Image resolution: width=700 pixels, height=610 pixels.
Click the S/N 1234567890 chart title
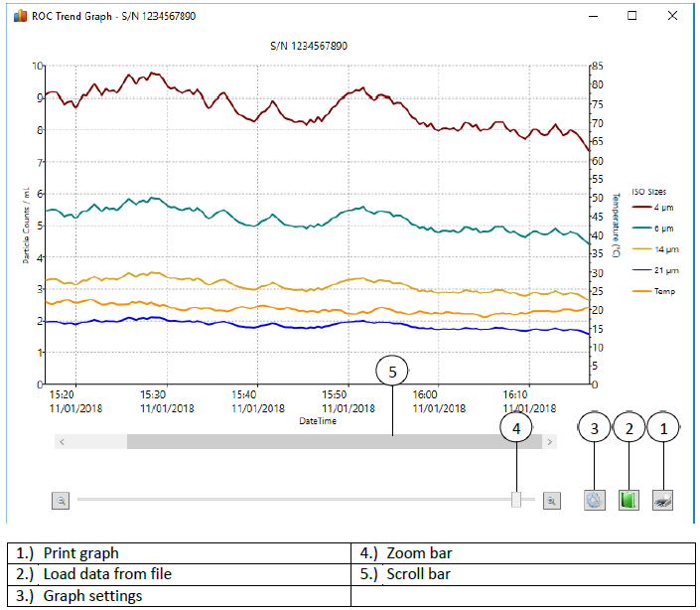309,46
